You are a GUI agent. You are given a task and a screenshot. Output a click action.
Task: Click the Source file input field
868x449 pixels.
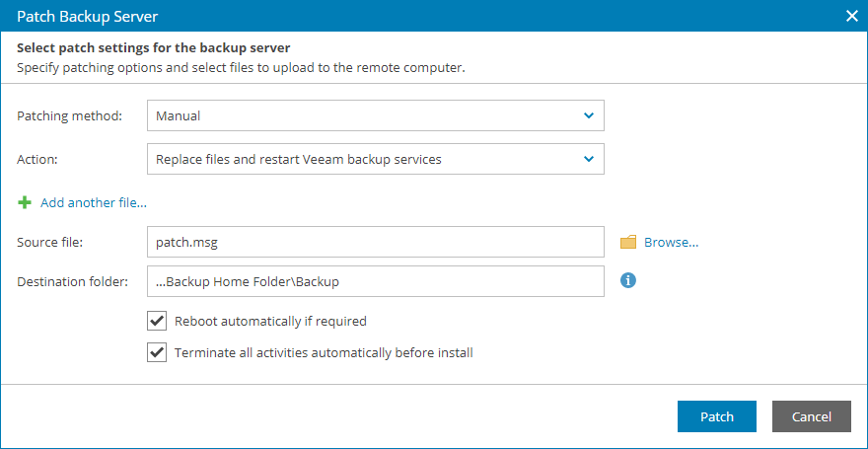[376, 242]
